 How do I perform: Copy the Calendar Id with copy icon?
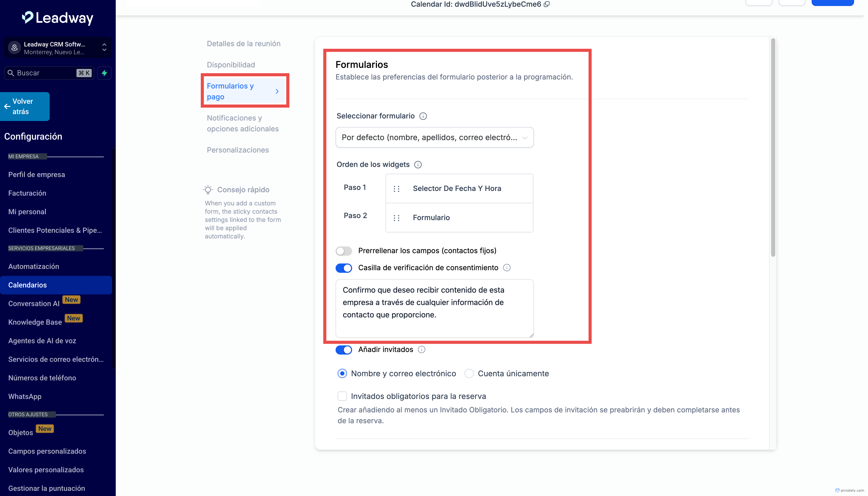click(x=547, y=4)
